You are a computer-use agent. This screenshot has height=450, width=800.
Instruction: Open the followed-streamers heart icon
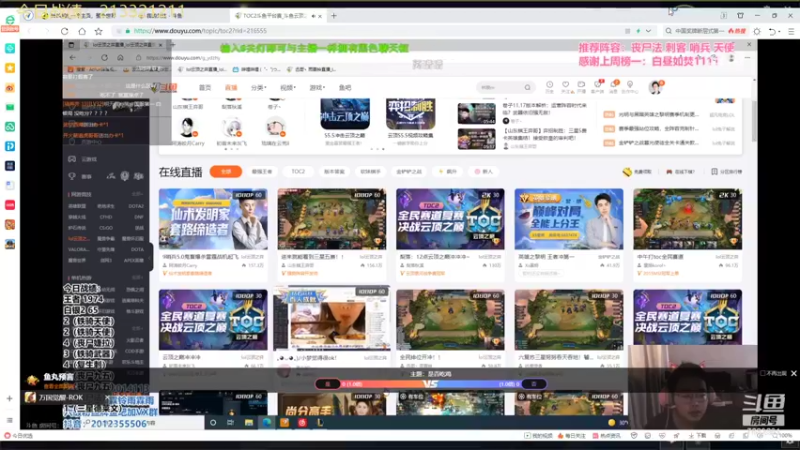click(x=565, y=85)
